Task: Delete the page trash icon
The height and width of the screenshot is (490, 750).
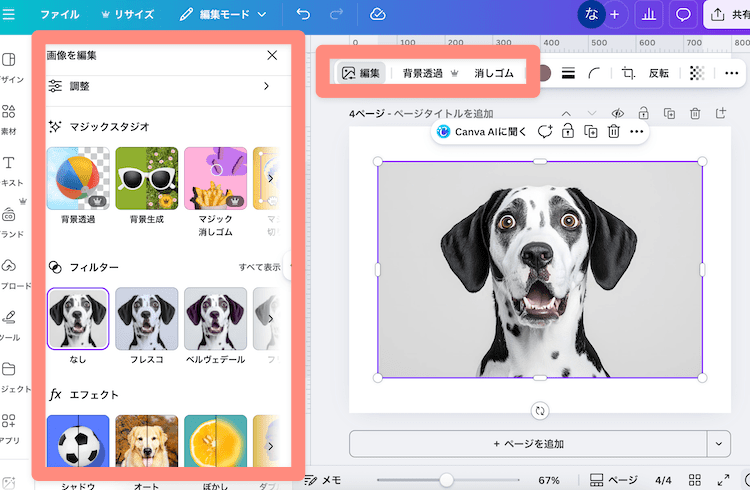Action: [x=695, y=113]
